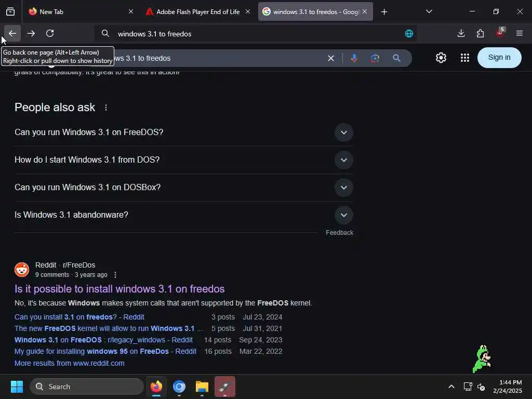Reload the current page
The width and height of the screenshot is (532, 399).
pos(50,33)
